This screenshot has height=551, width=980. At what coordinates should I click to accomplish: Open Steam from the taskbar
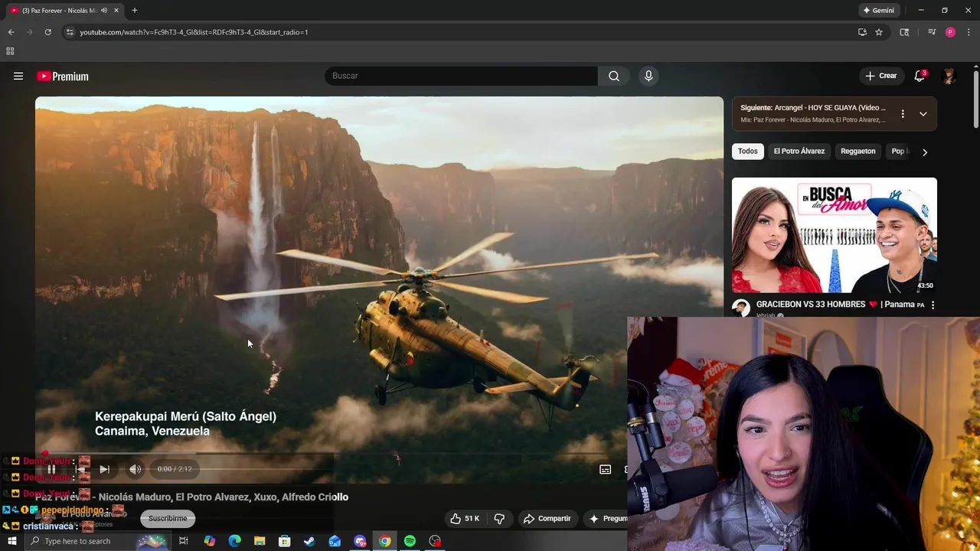[x=309, y=541]
